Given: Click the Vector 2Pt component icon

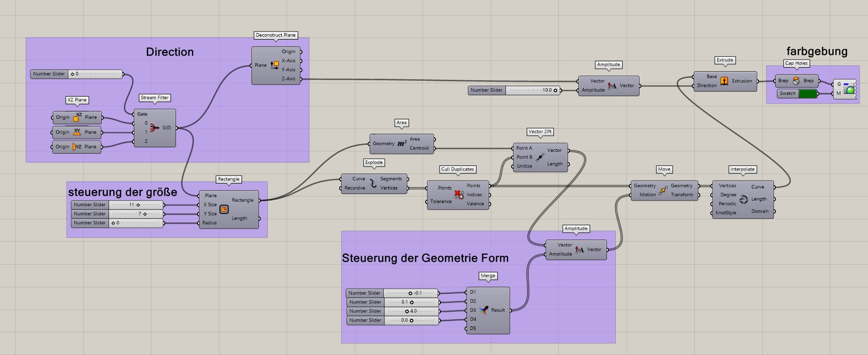Looking at the screenshot, I should click(x=540, y=157).
